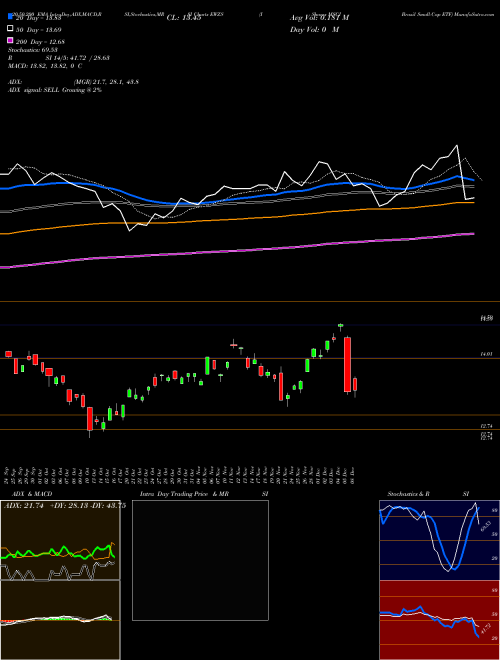
Task: Click the 'SI 14/3: 41.72 / 28.63' reading
Action: tap(78, 58)
